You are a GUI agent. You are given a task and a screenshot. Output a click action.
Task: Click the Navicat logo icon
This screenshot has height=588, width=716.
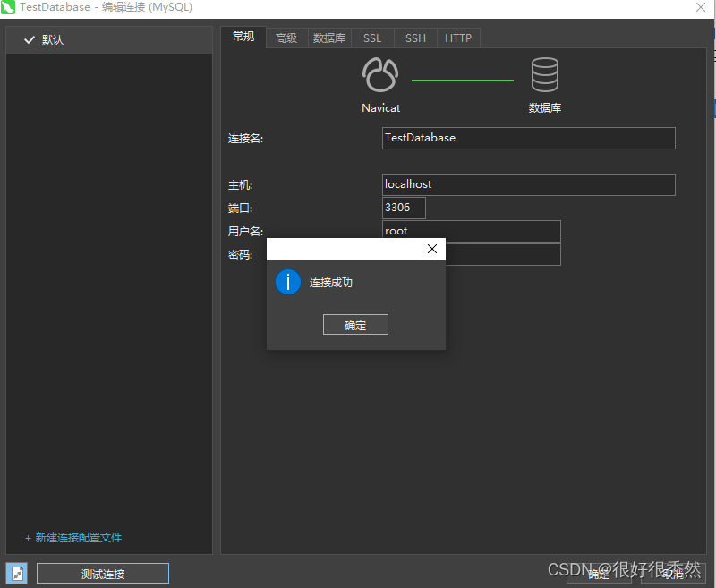tap(379, 74)
